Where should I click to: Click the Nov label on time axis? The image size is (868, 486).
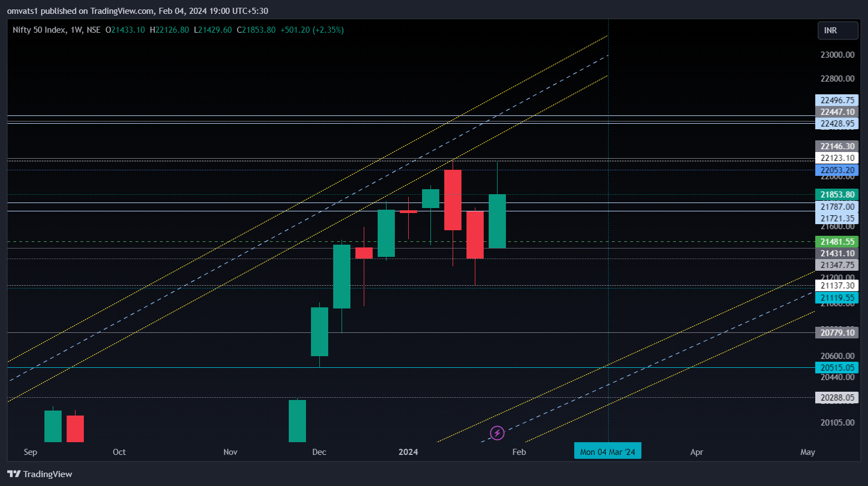230,452
